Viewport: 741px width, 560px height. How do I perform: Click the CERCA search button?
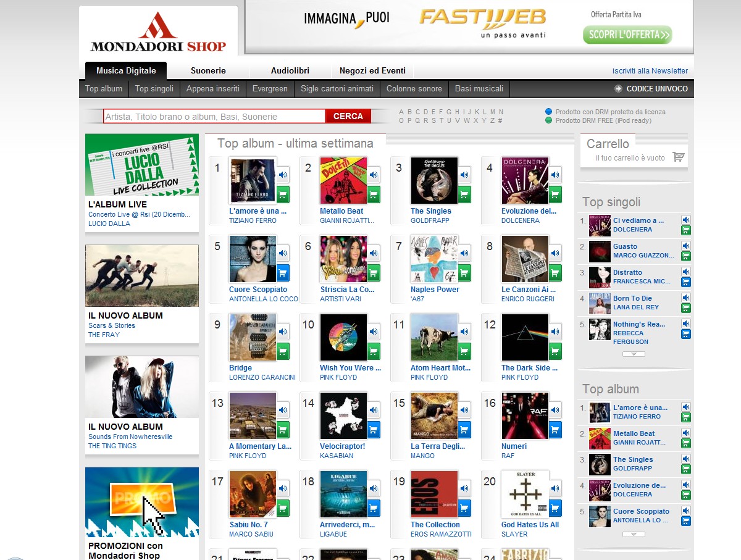pos(348,116)
